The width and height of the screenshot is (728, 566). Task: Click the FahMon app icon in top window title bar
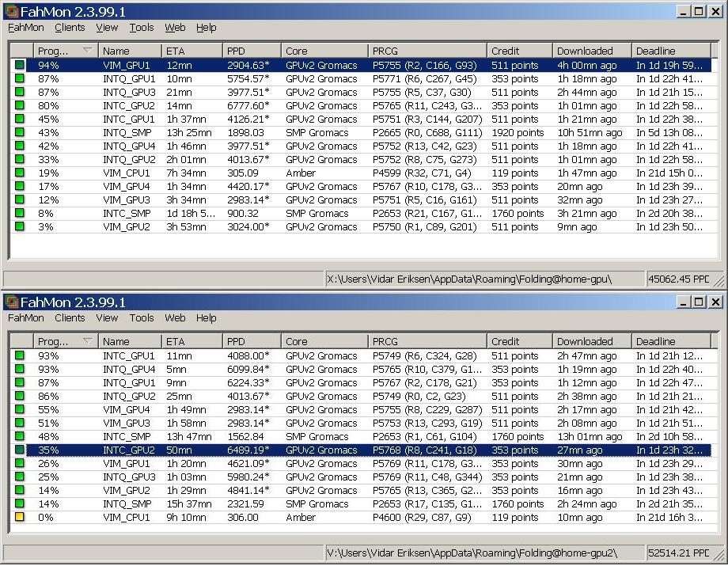click(11, 11)
